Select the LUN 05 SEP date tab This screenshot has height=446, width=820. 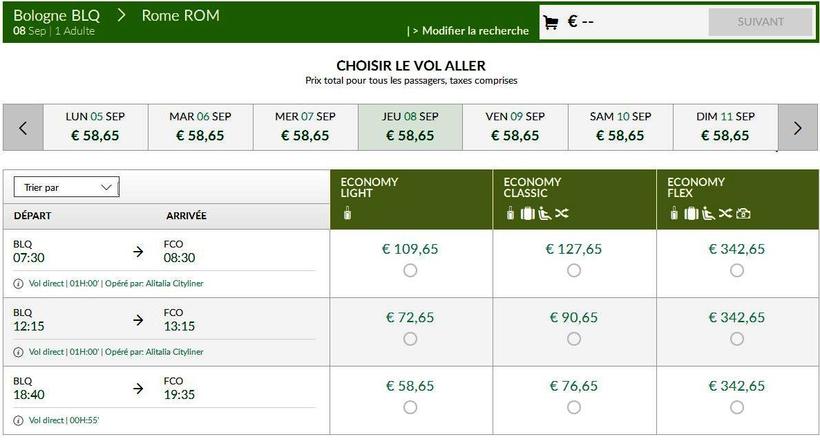point(96,127)
